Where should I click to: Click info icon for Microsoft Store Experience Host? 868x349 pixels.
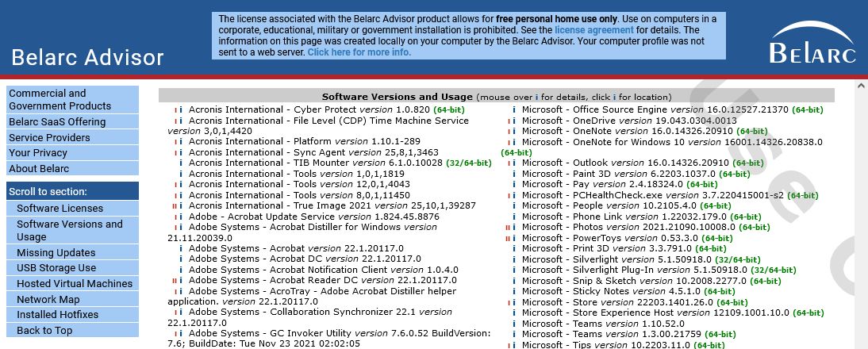[513, 313]
